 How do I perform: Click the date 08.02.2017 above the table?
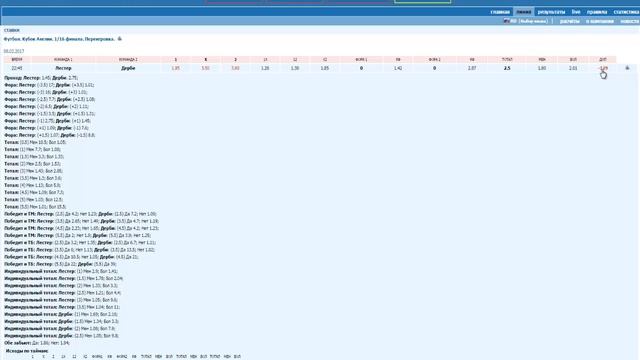[14, 51]
